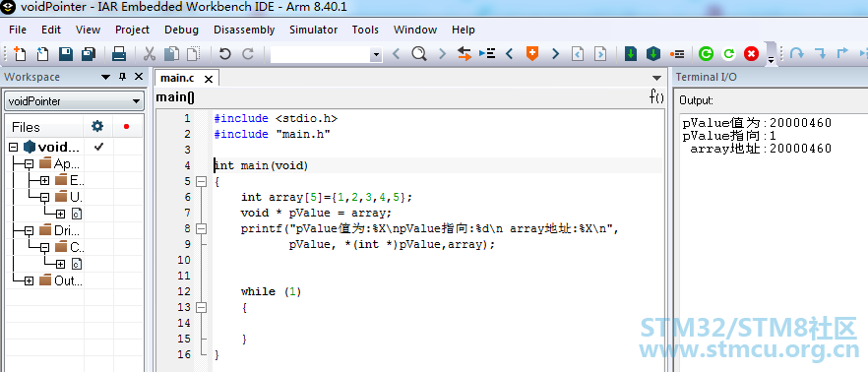Click the gear column header in Files
The image size is (868, 372).
click(97, 127)
